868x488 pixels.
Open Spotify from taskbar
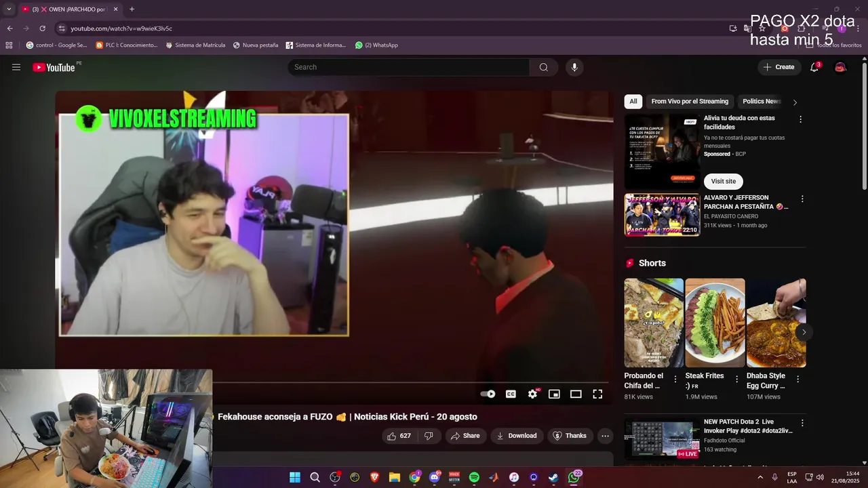[474, 477]
